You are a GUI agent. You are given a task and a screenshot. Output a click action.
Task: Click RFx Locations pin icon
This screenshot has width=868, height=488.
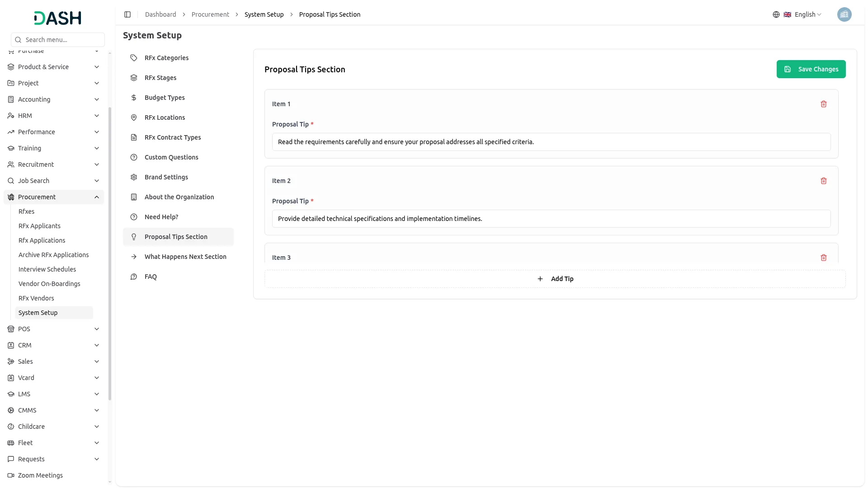tap(134, 117)
